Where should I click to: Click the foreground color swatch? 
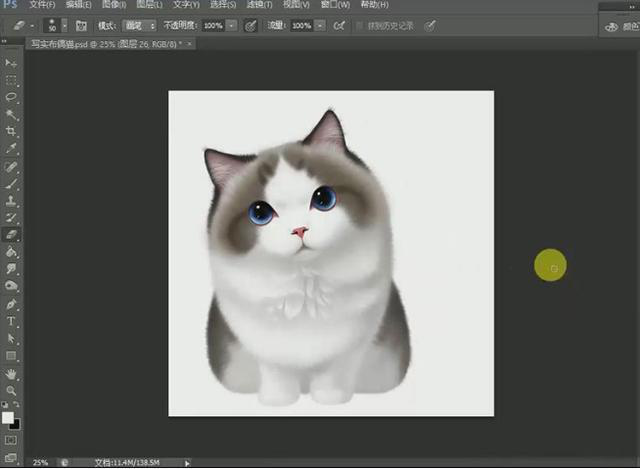point(8,417)
